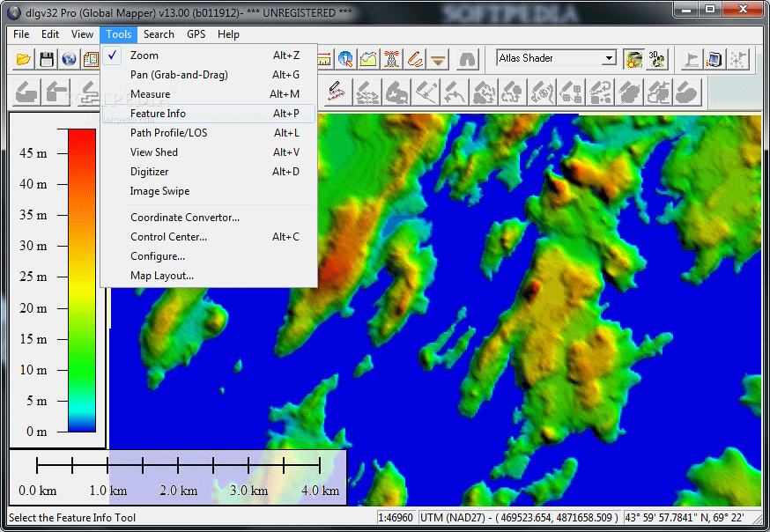770x532 pixels.
Task: Click the brown inverted triangle toolbar icon
Action: [438, 59]
